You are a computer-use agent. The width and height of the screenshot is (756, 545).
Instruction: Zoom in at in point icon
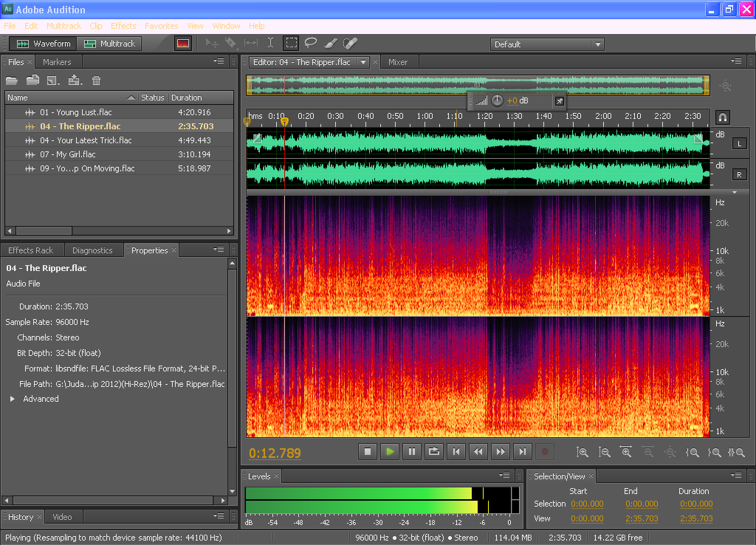pos(693,453)
